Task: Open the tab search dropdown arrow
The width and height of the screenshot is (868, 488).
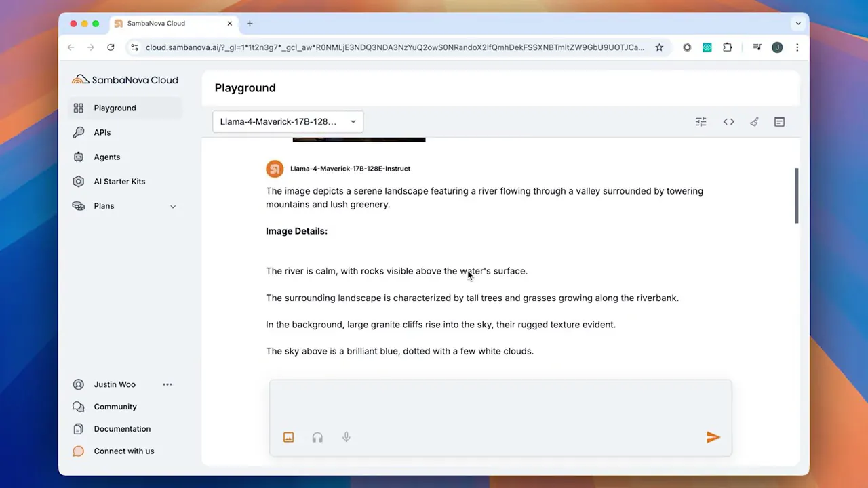Action: [x=798, y=24]
